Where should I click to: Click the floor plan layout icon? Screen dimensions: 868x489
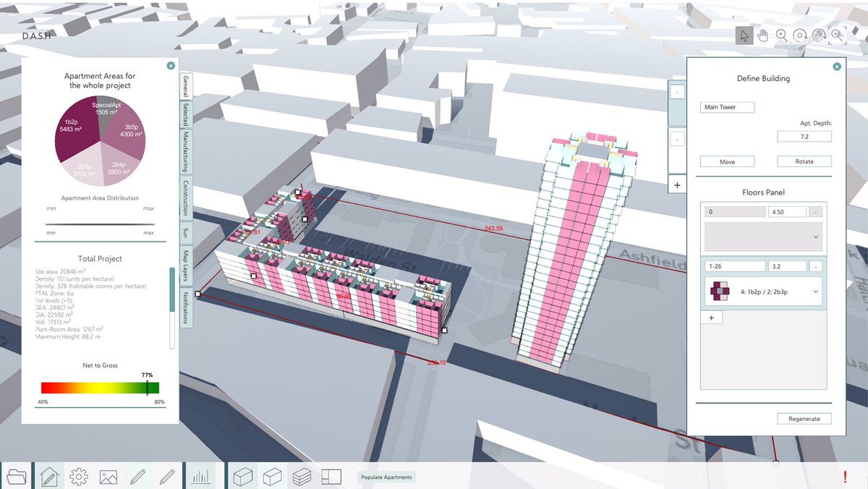[331, 477]
